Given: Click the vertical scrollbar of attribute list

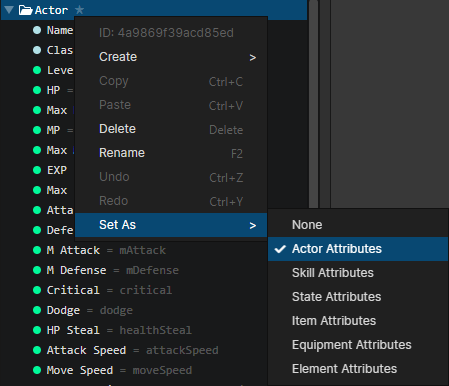Looking at the screenshot, I should [x=314, y=104].
